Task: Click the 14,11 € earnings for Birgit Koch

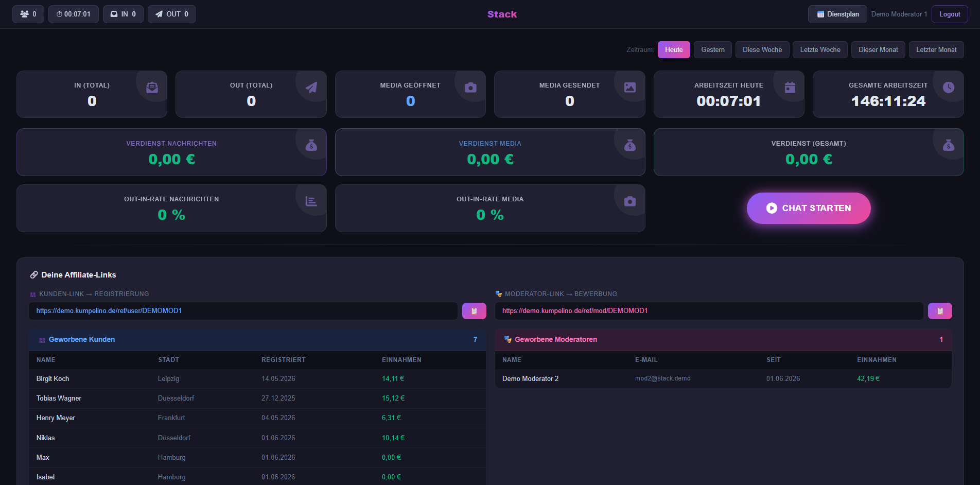Action: 393,379
